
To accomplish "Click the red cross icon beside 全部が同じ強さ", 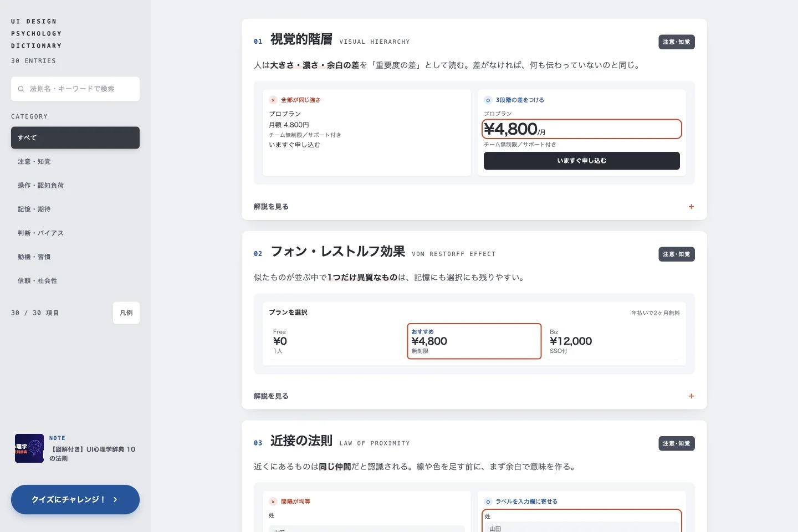I will 273,100.
